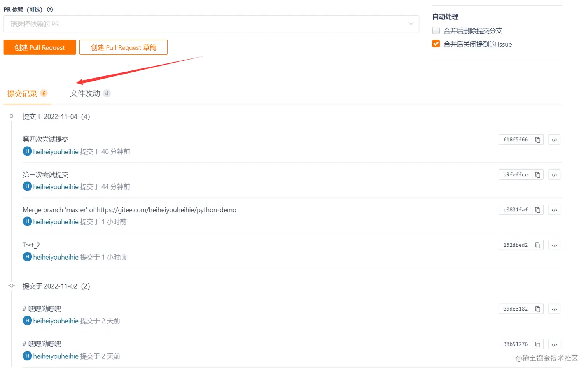Open the Test_2 commit
The height and width of the screenshot is (372, 588).
coord(31,245)
